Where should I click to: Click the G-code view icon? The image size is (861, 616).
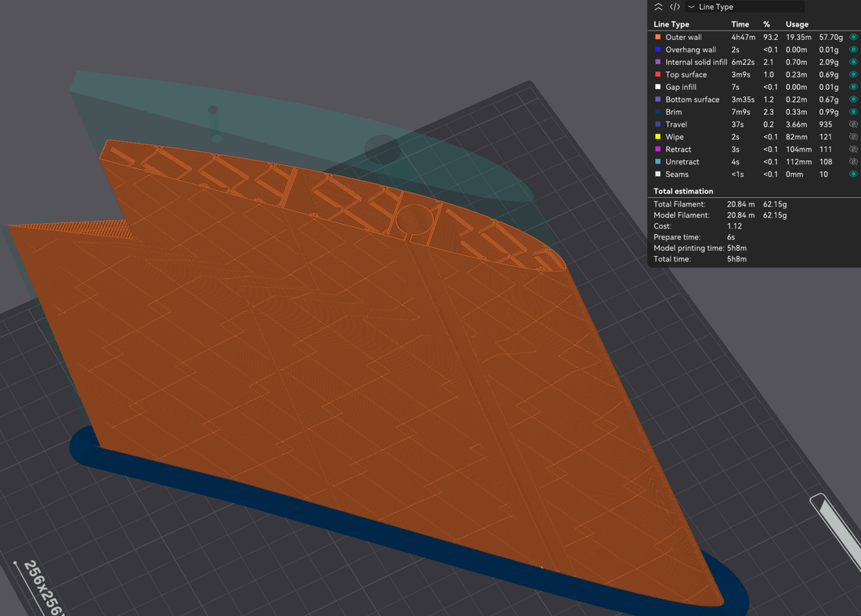click(x=675, y=6)
